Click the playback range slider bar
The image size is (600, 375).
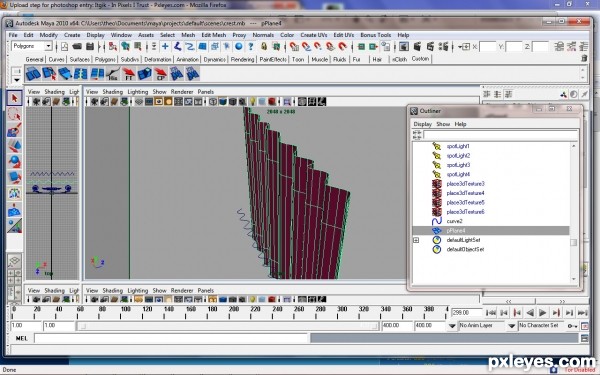coord(228,326)
